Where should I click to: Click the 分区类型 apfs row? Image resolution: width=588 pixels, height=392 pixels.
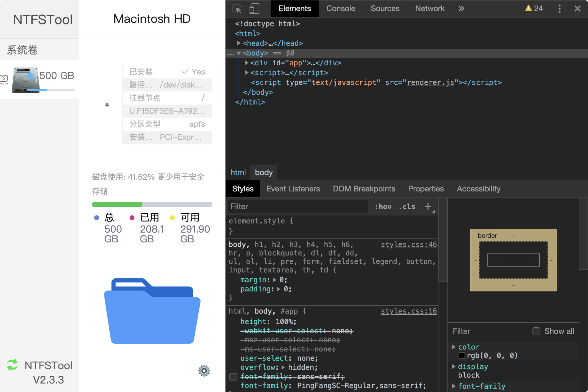click(x=167, y=124)
